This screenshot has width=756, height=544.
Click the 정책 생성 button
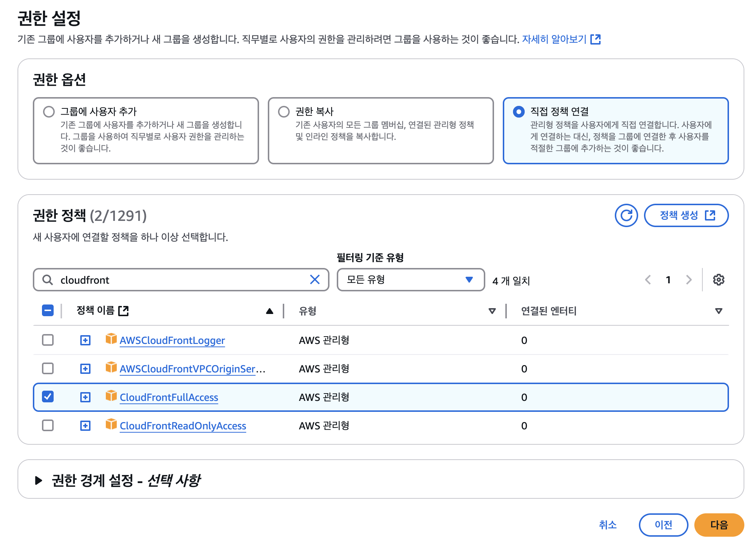(x=686, y=215)
